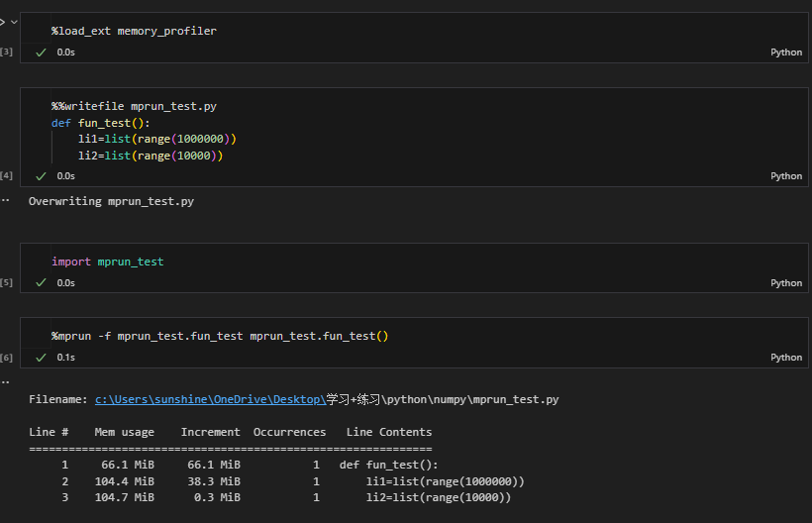Change Python language mode of cell 3
This screenshot has width=812, height=523.
pos(785,52)
